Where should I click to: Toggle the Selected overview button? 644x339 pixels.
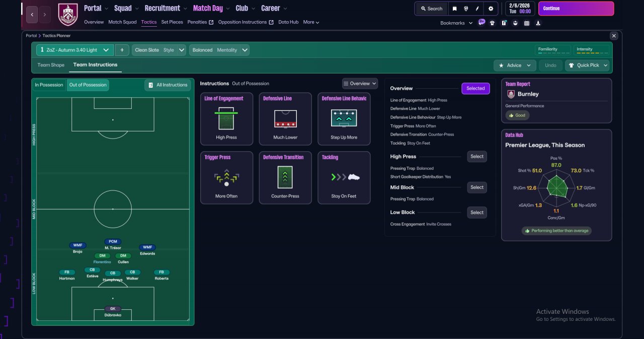[475, 89]
